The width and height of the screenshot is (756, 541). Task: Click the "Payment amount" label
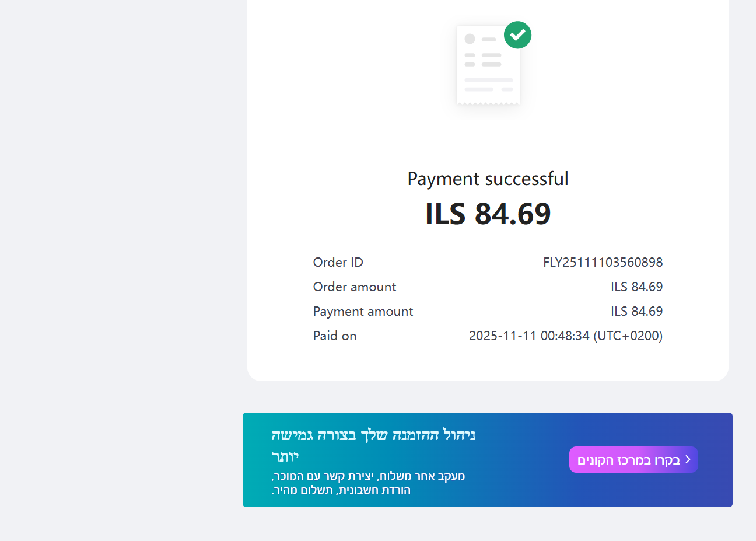tap(363, 312)
